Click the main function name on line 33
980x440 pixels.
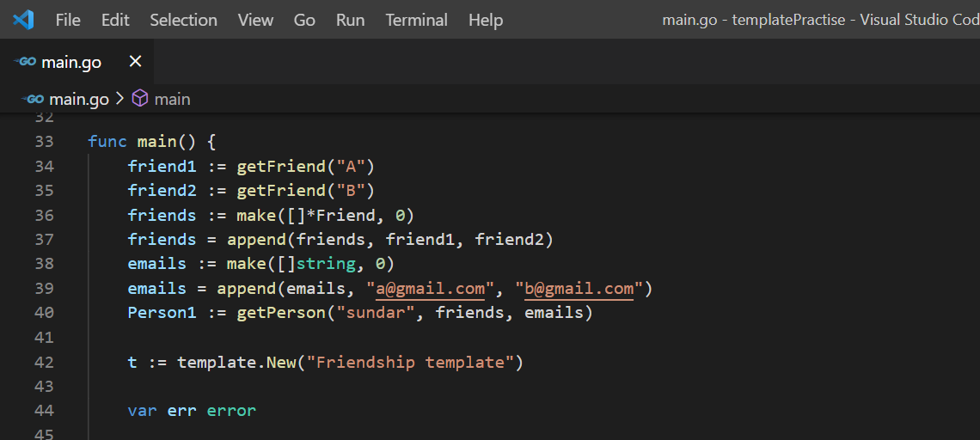coord(156,142)
